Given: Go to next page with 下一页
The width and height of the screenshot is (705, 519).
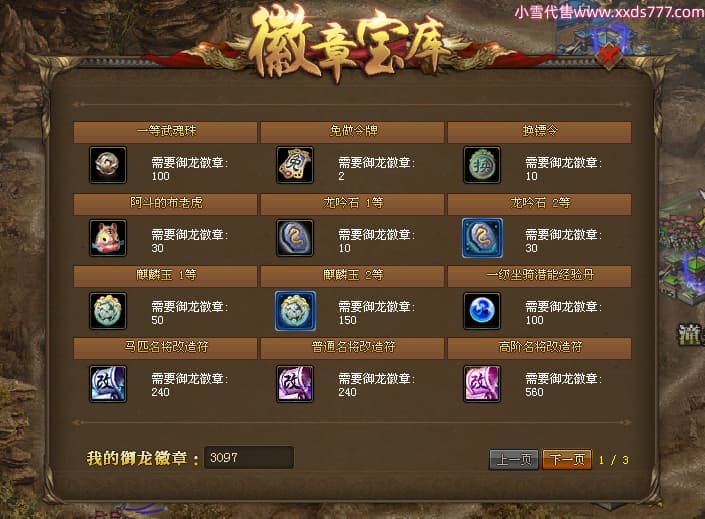Looking at the screenshot, I should 567,459.
